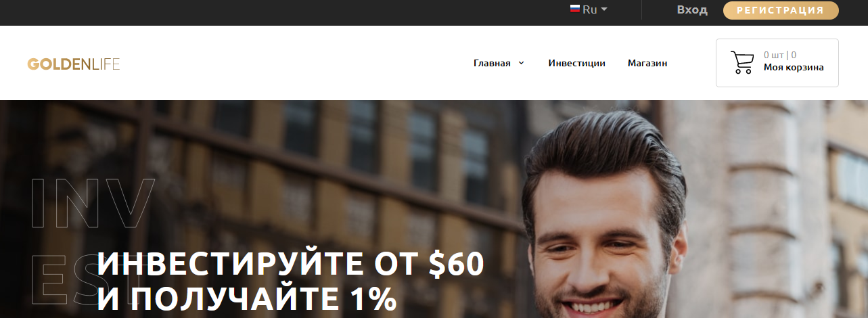This screenshot has width=868, height=318.
Task: Open the Моя корзина cart link
Action: click(x=794, y=67)
